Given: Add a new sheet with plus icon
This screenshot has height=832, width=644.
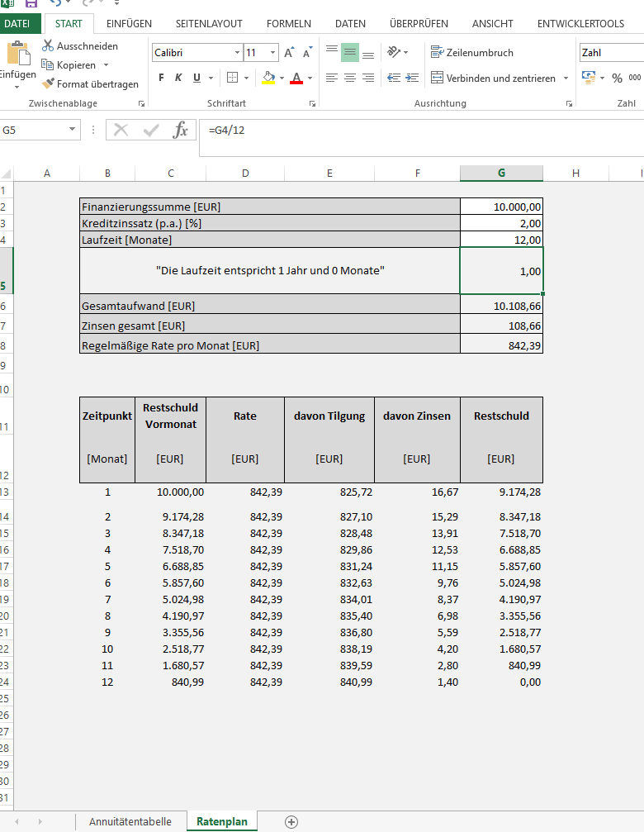Looking at the screenshot, I should 291,821.
